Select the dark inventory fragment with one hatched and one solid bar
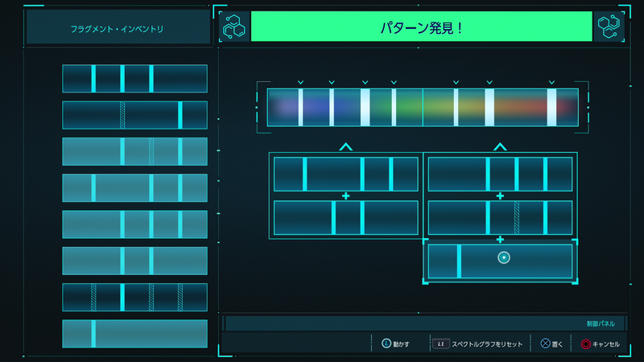The width and height of the screenshot is (644, 362). click(134, 115)
